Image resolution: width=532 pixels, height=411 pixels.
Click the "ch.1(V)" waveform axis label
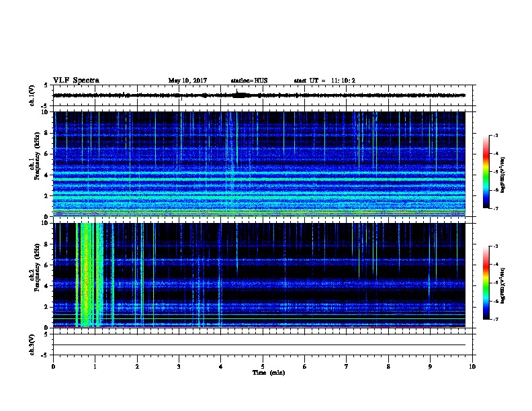(32, 95)
